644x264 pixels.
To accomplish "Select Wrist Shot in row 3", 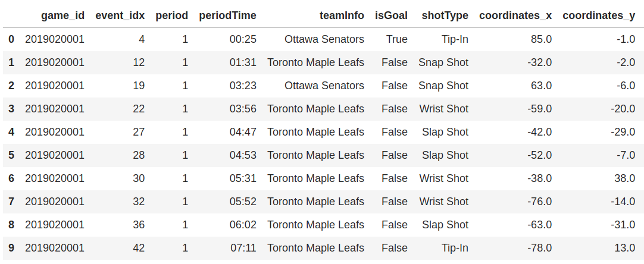I will click(443, 109).
